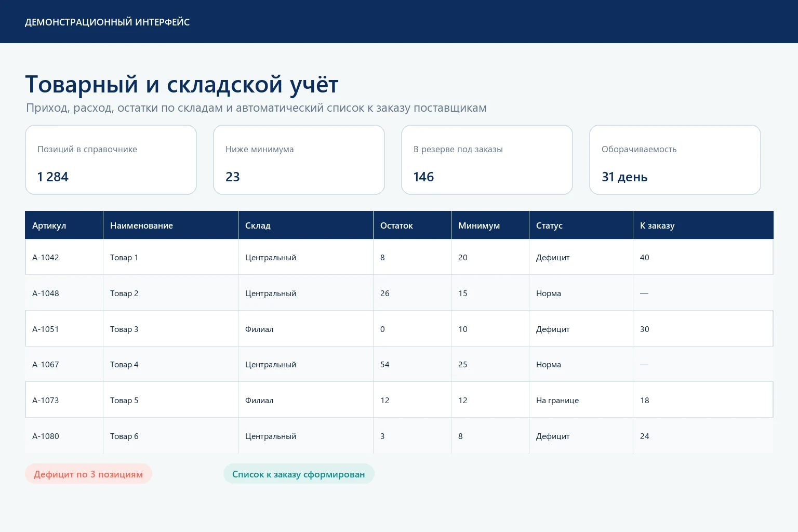Open the 'Ниже минимума' card
798x532 pixels.
coord(299,159)
